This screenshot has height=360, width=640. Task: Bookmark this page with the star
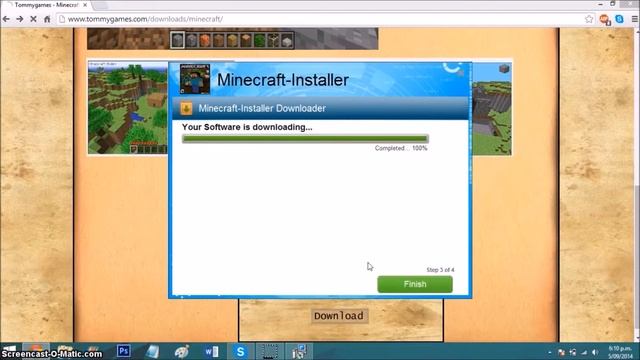[589, 19]
